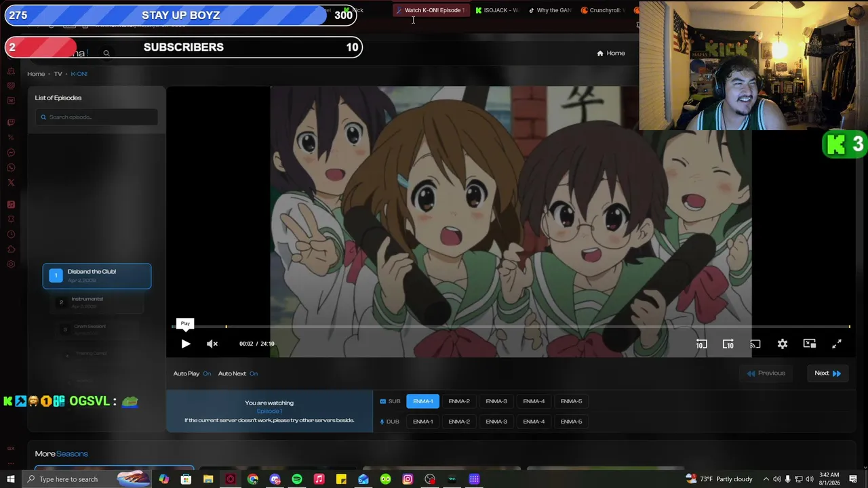The height and width of the screenshot is (488, 868).
Task: Rewind the video 10 seconds
Action: point(701,344)
